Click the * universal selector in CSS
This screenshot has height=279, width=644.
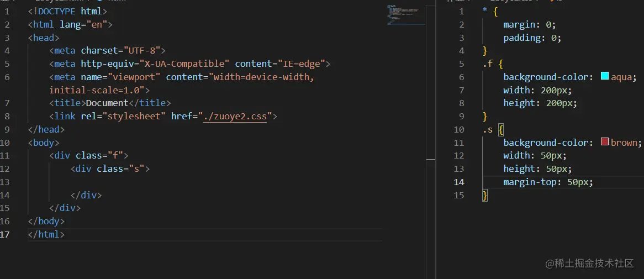tap(485, 12)
